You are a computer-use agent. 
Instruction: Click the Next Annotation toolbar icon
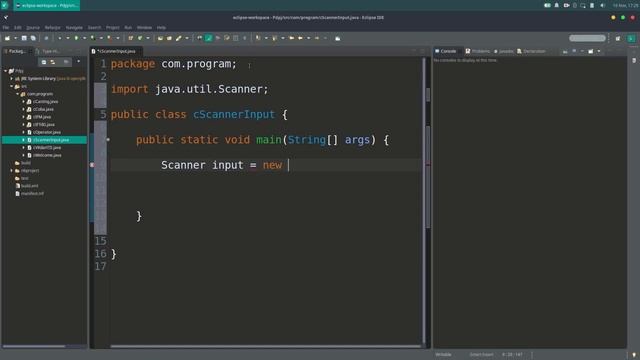click(x=258, y=38)
